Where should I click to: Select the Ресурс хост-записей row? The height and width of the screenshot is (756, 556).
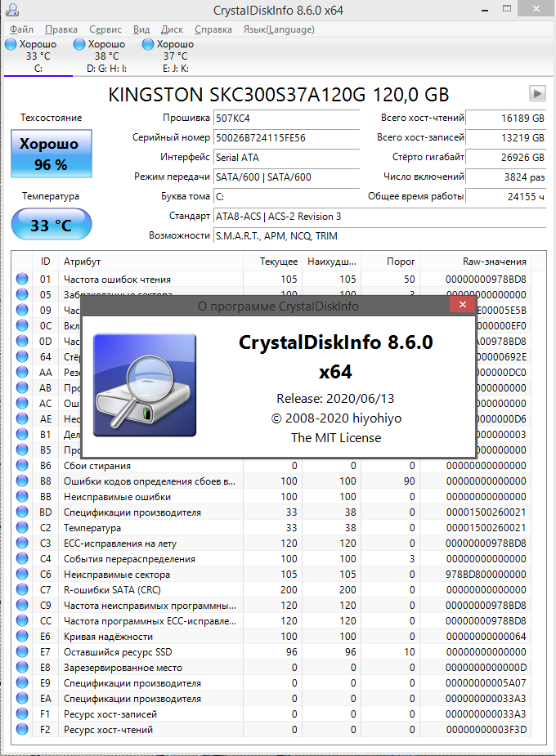271,714
